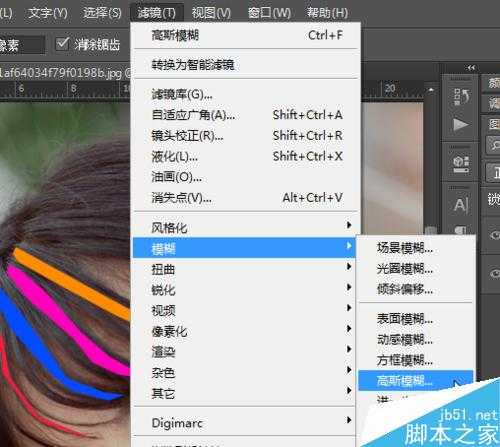Reapply last filter 高斯模糊 Ctrl+F
500x447 pixels.
pyautogui.click(x=246, y=35)
